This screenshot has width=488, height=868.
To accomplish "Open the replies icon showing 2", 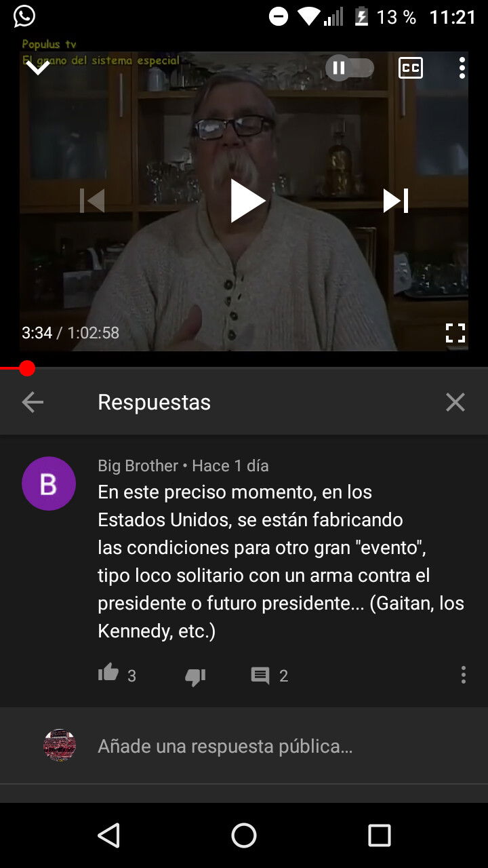I will point(260,675).
